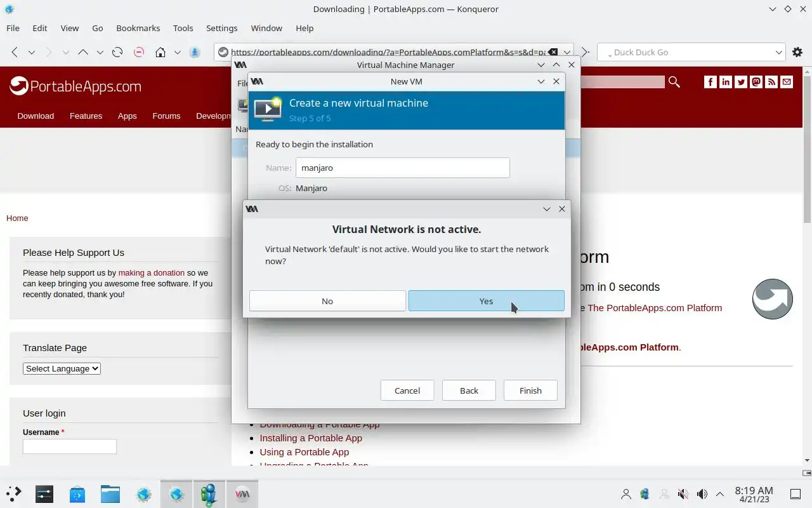This screenshot has height=508, width=812.
Task: Click the blue download icon in Konqueror toolbar
Action: coord(195,52)
